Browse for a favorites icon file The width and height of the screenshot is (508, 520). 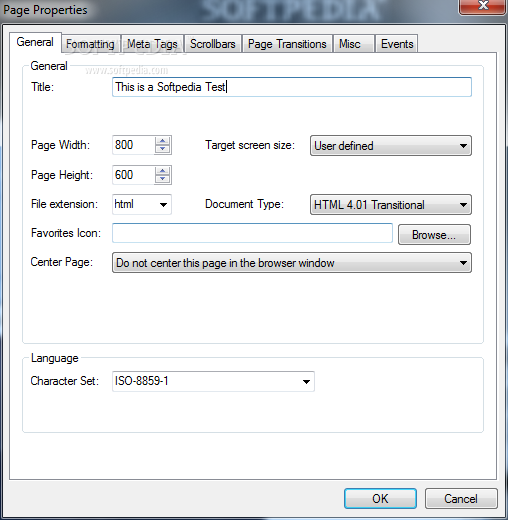pos(434,235)
